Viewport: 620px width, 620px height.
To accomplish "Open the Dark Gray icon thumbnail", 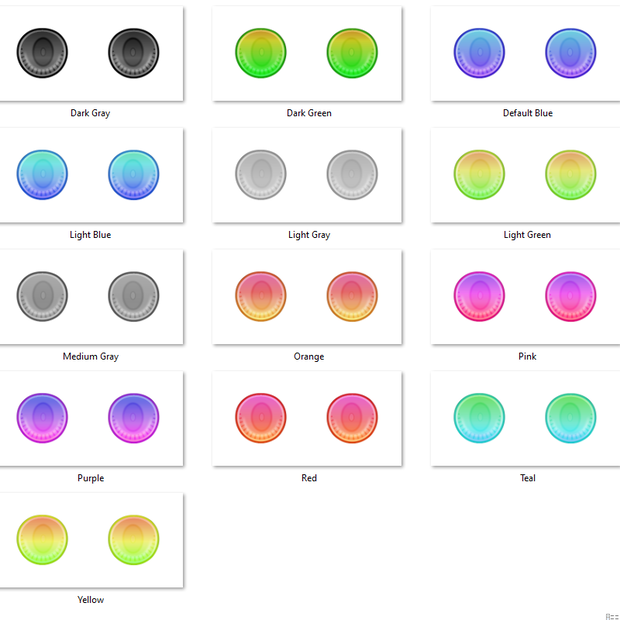I will pyautogui.click(x=91, y=53).
